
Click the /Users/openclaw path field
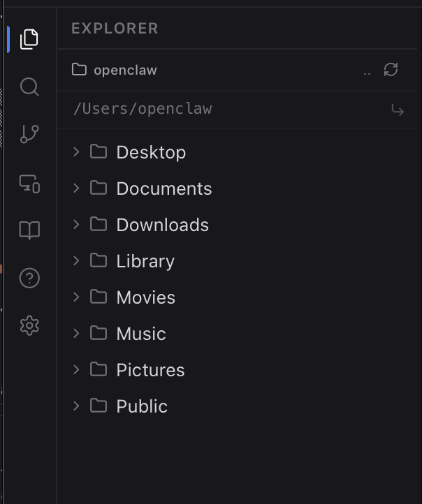pyautogui.click(x=225, y=110)
